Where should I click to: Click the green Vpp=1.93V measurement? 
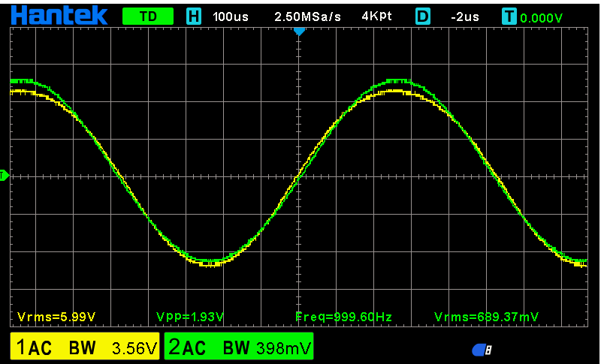pyautogui.click(x=190, y=317)
